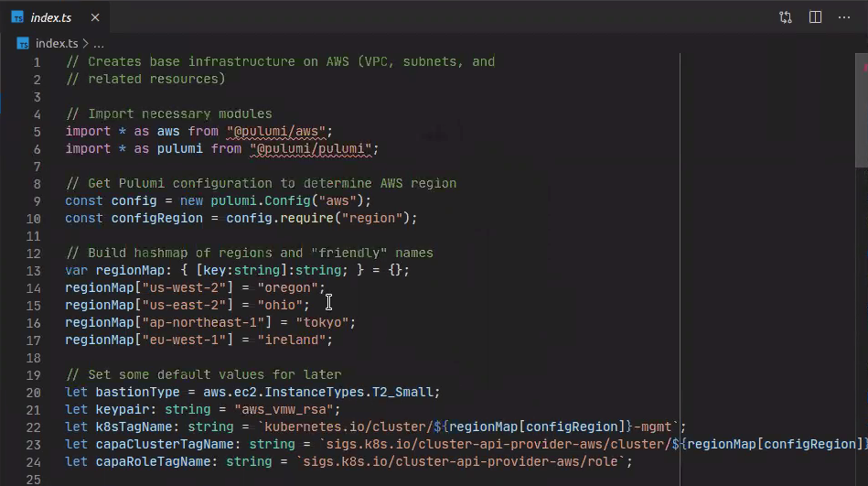Viewport: 868px width, 486px height.
Task: Click the TypeScript file icon in the tab
Action: coord(17,17)
